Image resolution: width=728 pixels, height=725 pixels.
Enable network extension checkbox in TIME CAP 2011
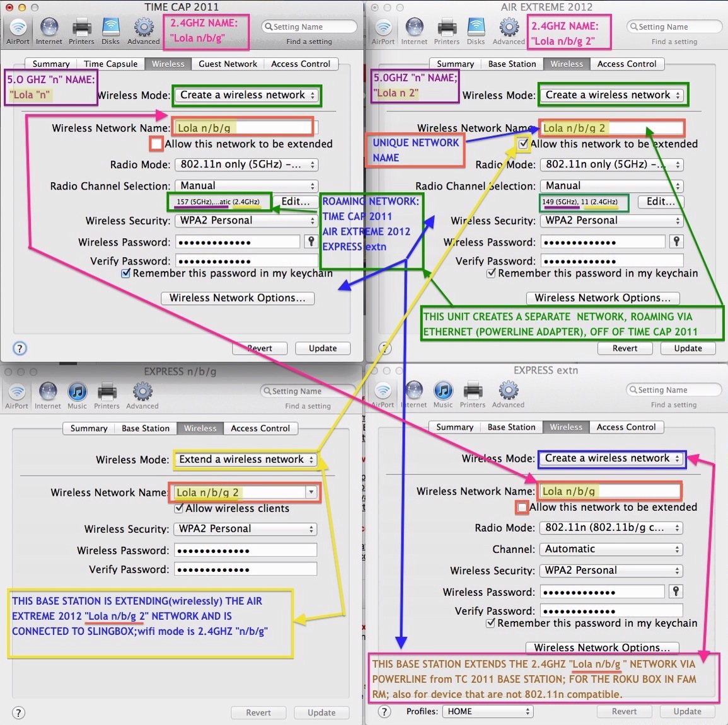pyautogui.click(x=156, y=144)
